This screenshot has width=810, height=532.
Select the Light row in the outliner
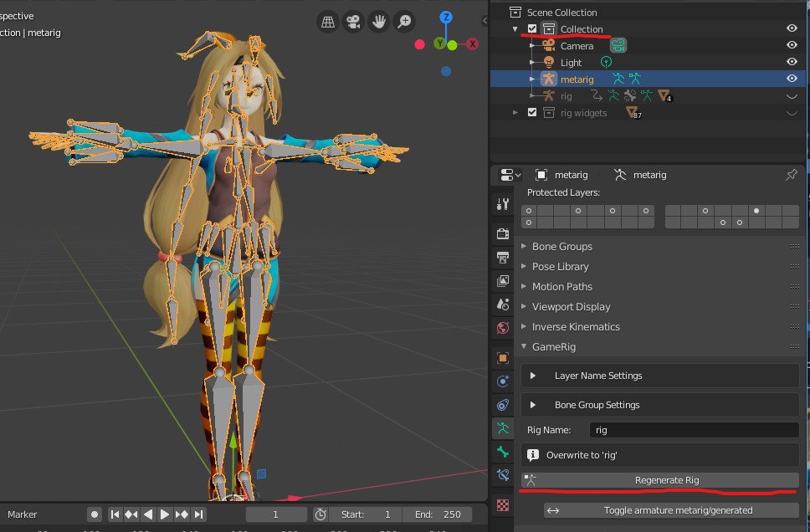(648, 63)
